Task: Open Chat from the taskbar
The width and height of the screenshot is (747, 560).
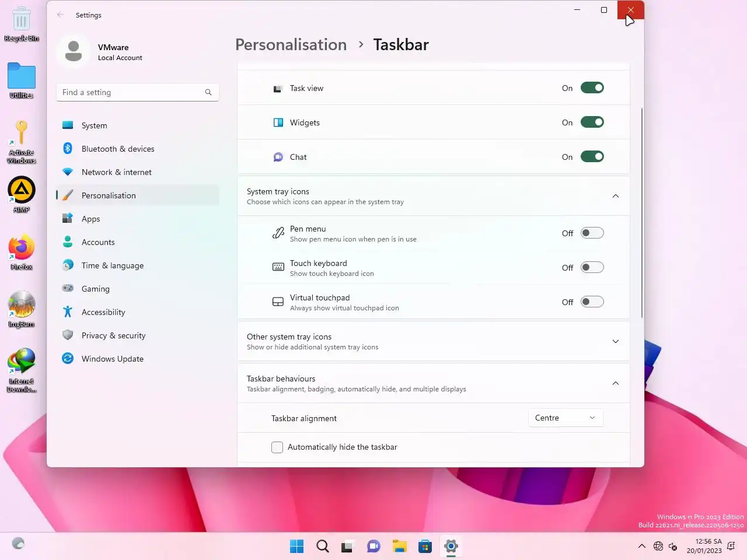Action: tap(373, 546)
